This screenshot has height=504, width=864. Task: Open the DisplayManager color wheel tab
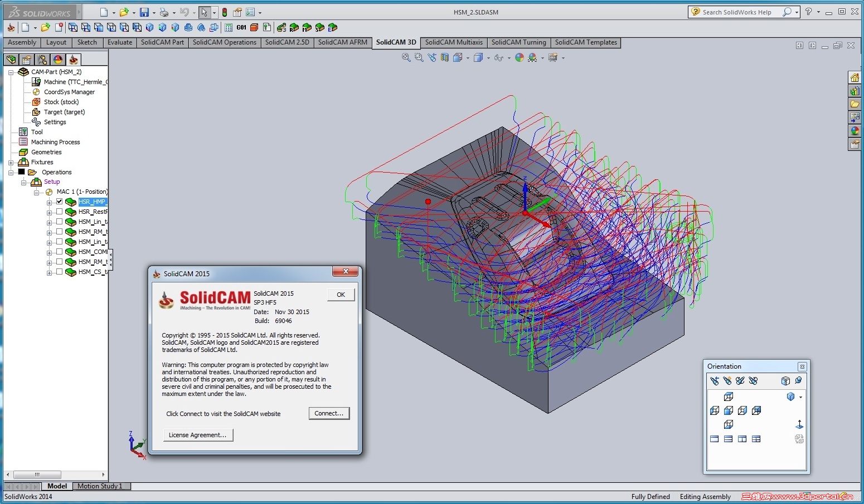(57, 60)
